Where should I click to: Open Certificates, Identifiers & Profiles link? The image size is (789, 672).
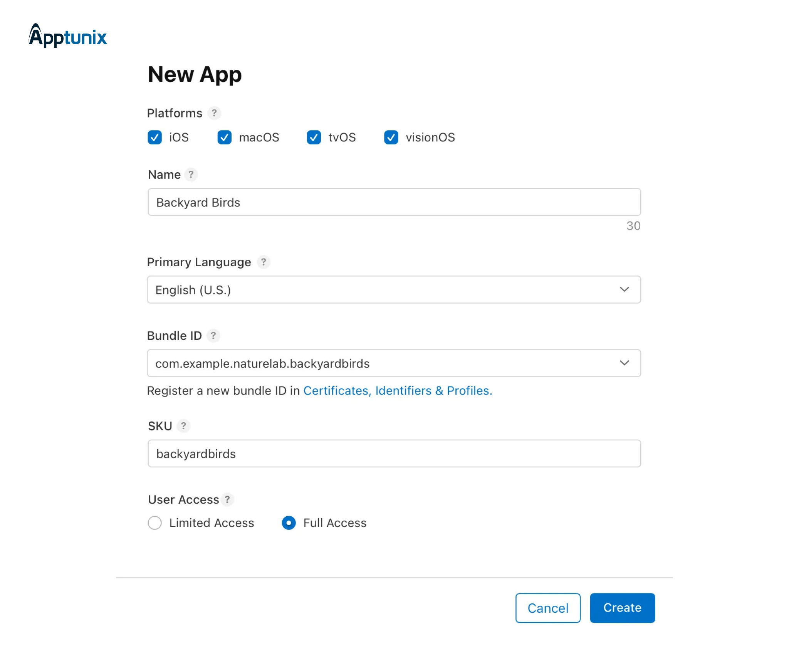click(398, 390)
